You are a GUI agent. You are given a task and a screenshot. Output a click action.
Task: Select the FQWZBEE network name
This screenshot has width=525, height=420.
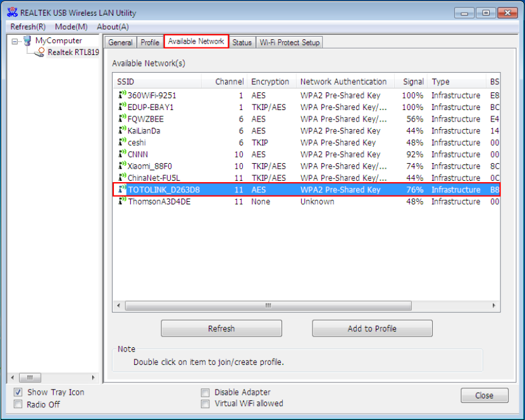145,119
